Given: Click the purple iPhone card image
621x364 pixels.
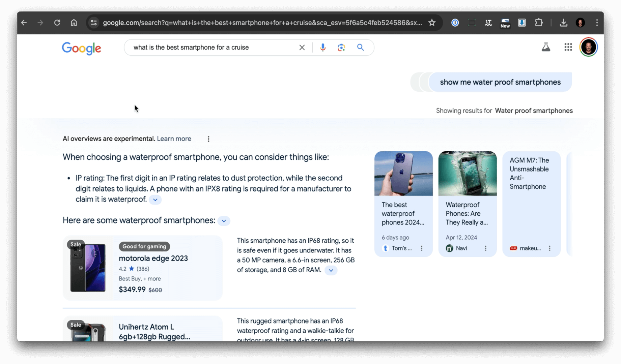Looking at the screenshot, I should (403, 174).
